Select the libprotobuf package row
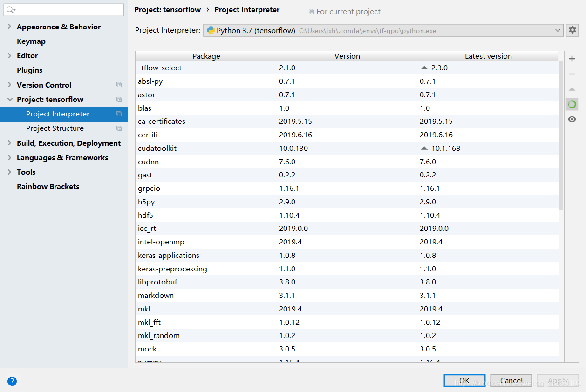 pos(347,282)
